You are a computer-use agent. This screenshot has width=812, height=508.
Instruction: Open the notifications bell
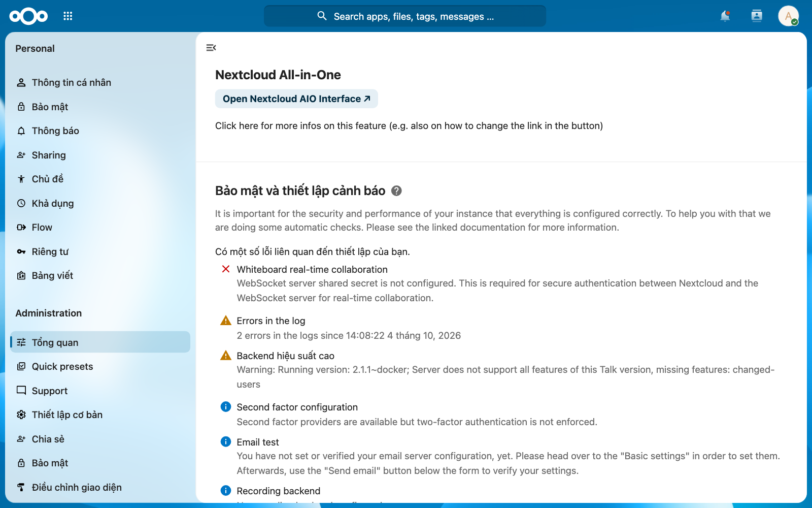[x=725, y=16]
